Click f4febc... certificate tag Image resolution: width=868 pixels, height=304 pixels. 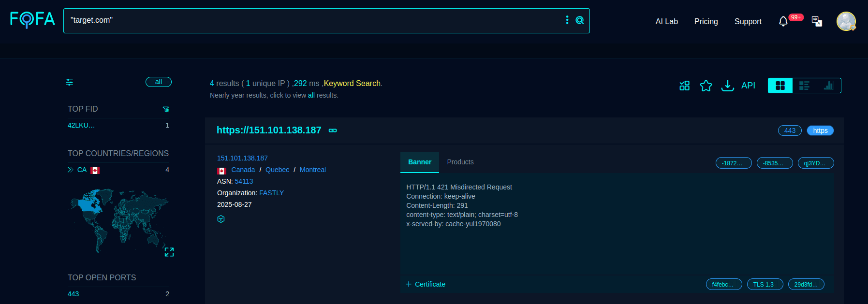(724, 284)
